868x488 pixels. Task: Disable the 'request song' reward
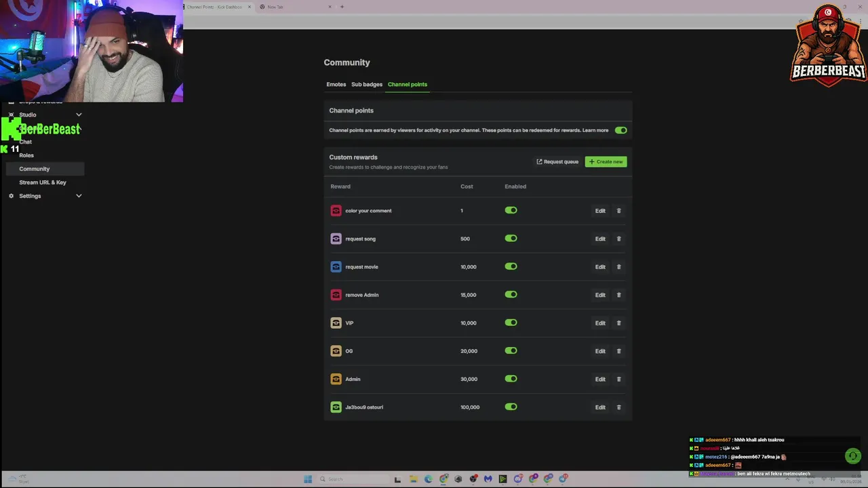[511, 239]
